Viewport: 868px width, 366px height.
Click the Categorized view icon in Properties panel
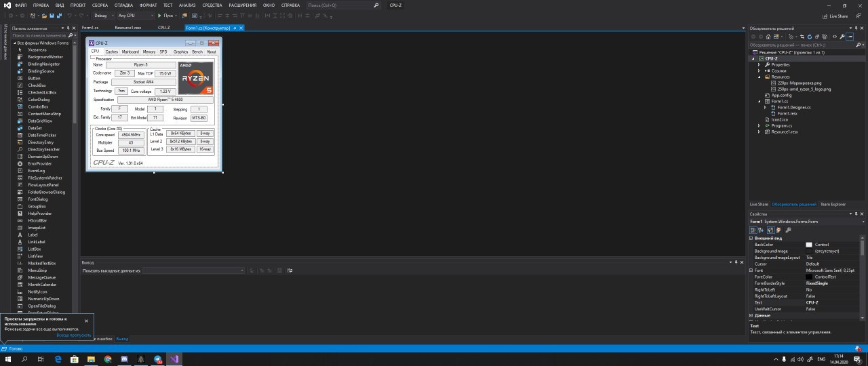pos(753,230)
